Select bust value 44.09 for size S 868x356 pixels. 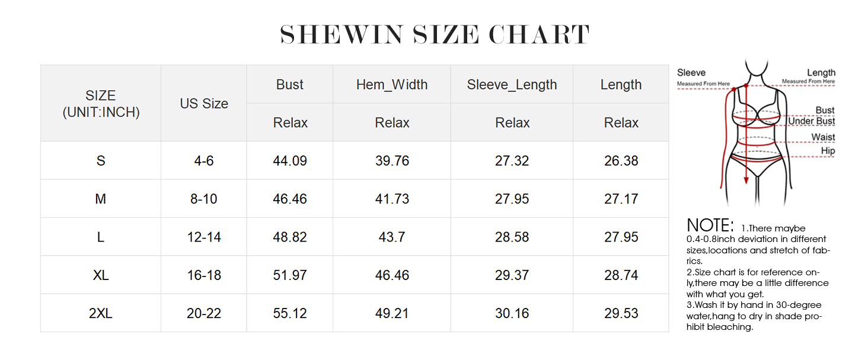coord(290,161)
